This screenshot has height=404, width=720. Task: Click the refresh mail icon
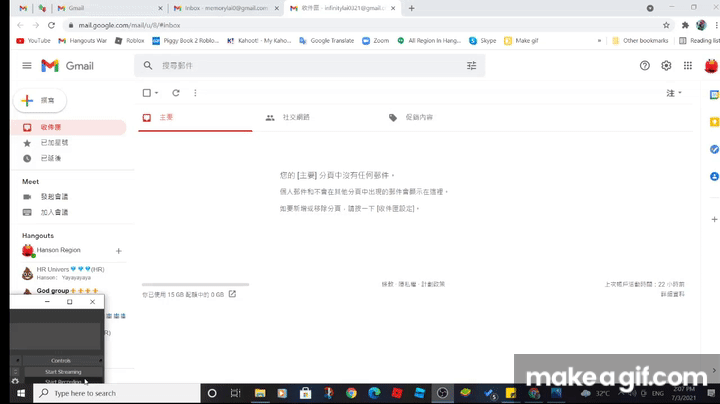pos(176,93)
